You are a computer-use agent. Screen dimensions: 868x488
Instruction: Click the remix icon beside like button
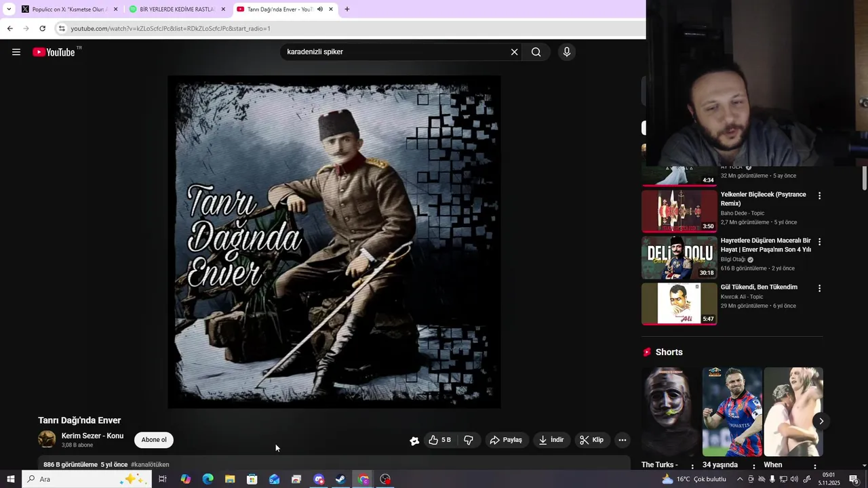coord(414,441)
